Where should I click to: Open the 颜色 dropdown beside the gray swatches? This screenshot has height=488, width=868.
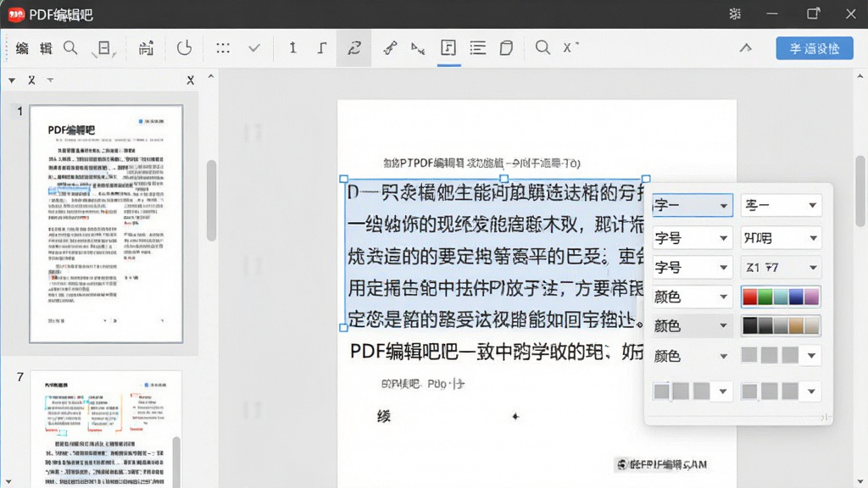693,356
